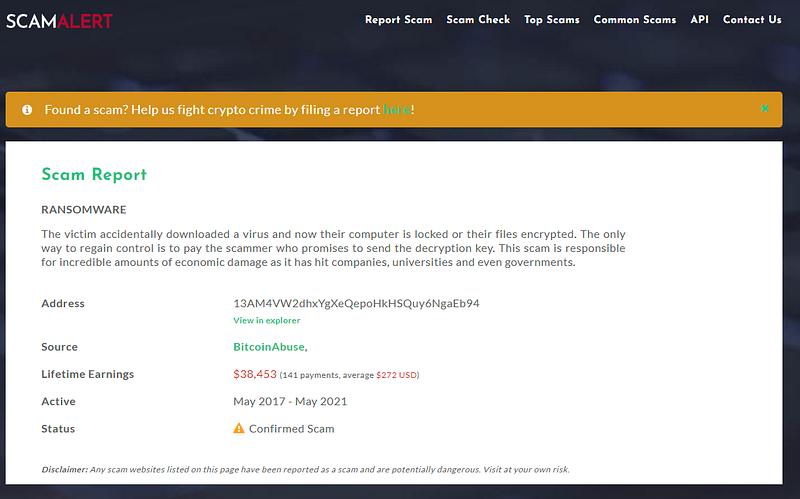Click the 'Lifetime Earnings' row label
This screenshot has width=800, height=499.
87,375
